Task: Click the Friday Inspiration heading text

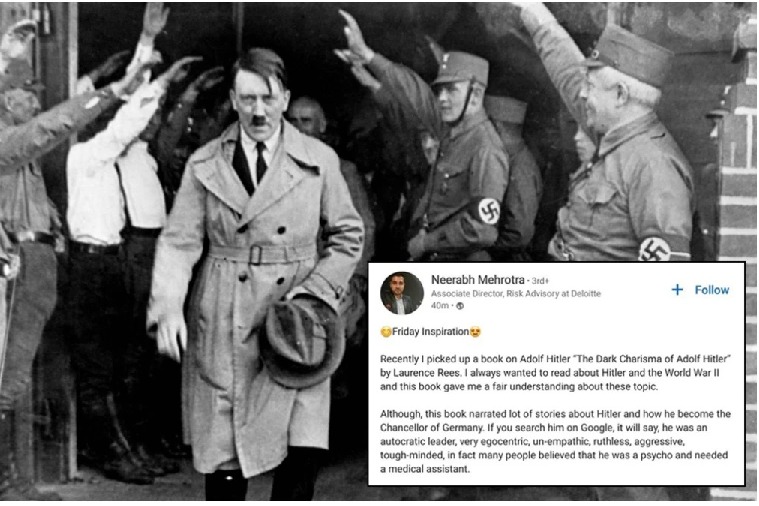Action: point(430,332)
